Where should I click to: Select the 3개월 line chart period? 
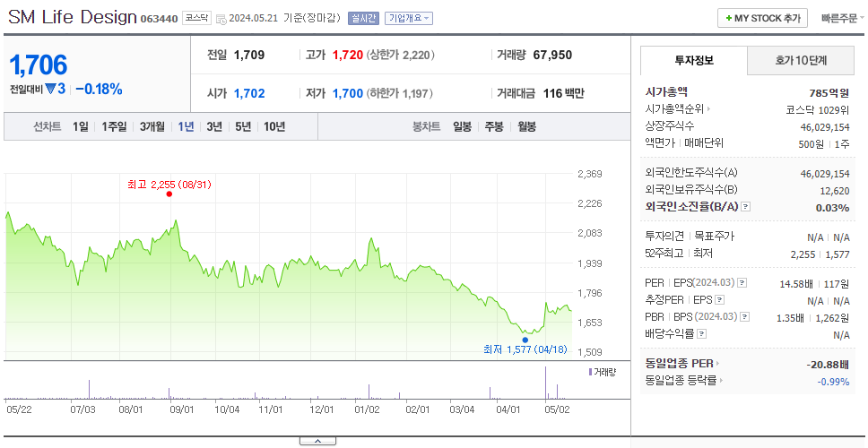(x=152, y=126)
